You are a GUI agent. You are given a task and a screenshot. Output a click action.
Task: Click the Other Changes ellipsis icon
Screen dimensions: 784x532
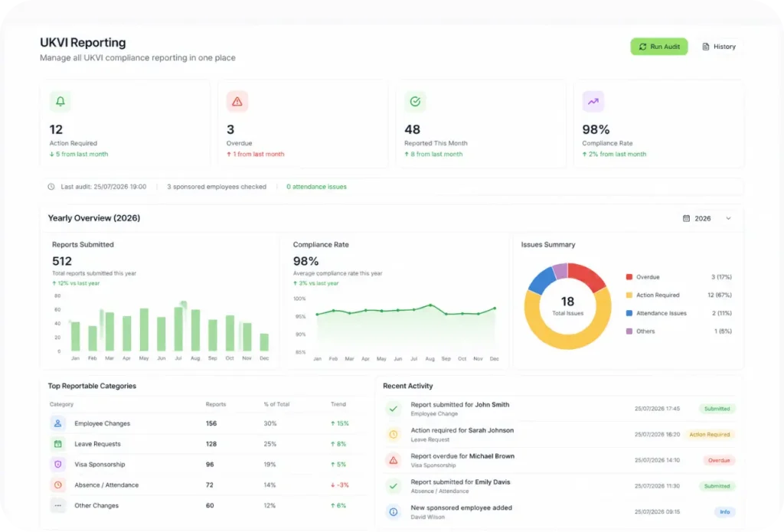pyautogui.click(x=58, y=505)
